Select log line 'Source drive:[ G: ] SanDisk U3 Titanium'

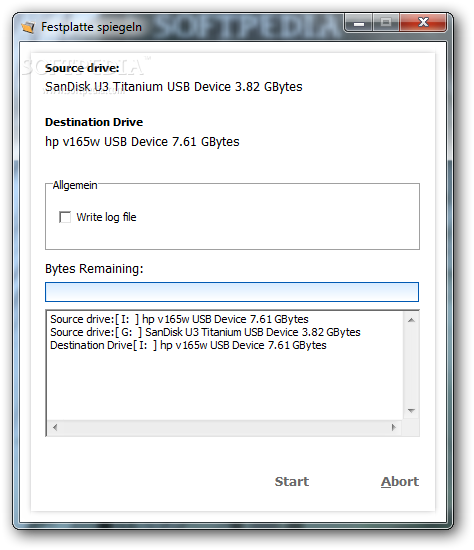205,332
